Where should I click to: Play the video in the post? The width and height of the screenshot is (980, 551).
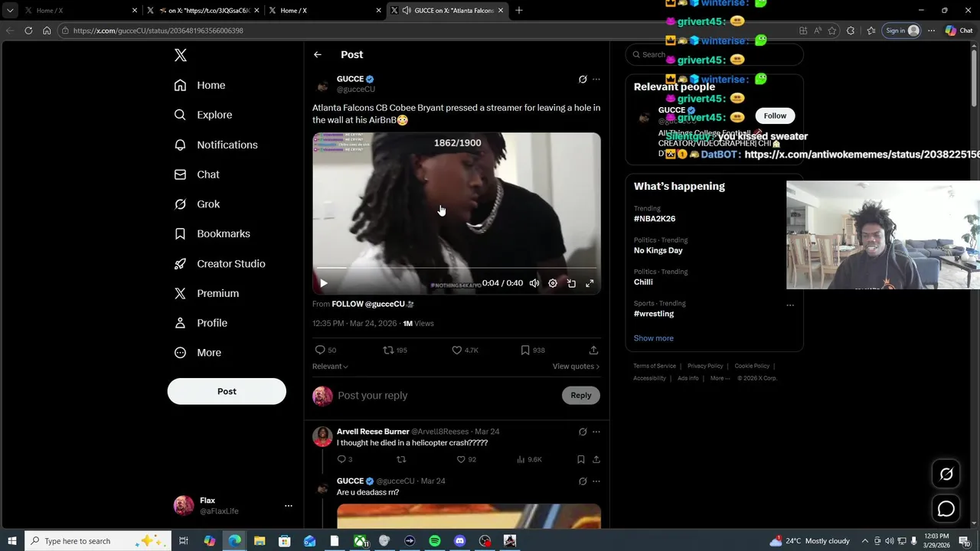[324, 283]
